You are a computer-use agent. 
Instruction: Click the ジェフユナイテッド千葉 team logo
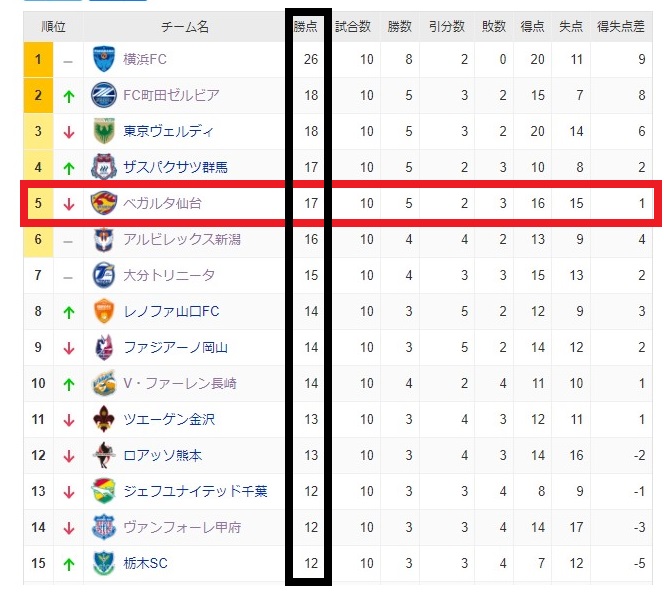104,492
